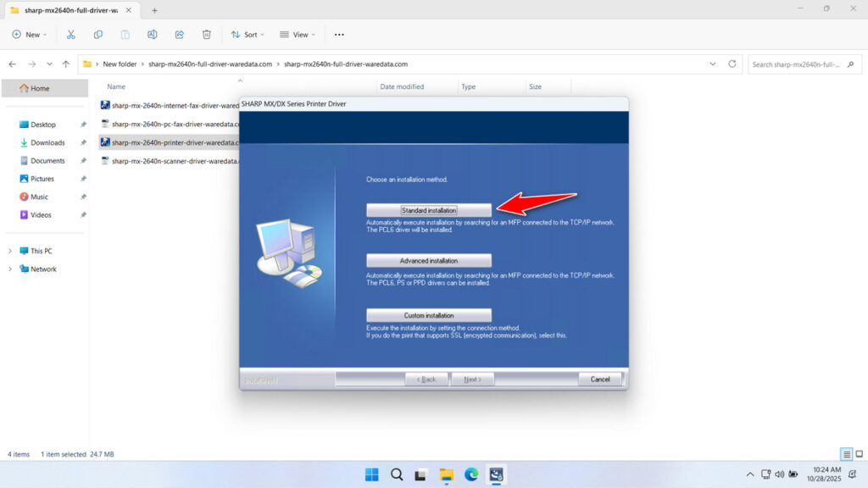Click the Standard installation button
The height and width of the screenshot is (488, 868).
pyautogui.click(x=428, y=209)
